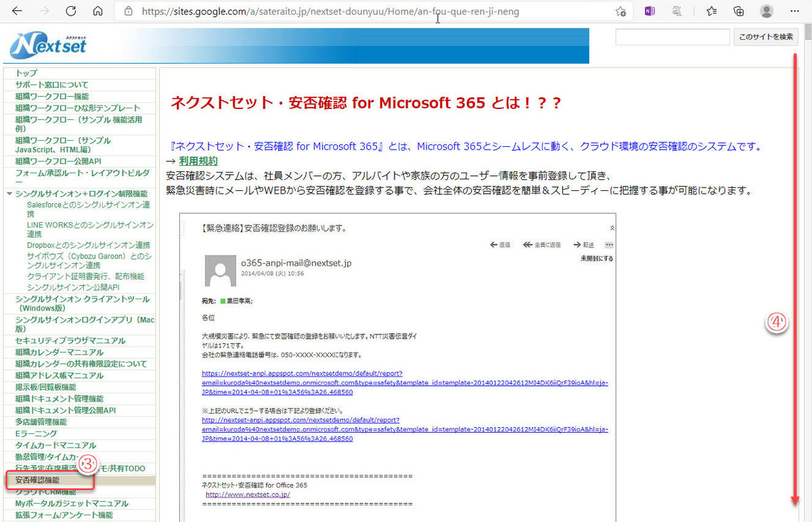
Task: Open the 組織ドキュメント管理機能 sidebar page
Action: [60, 399]
